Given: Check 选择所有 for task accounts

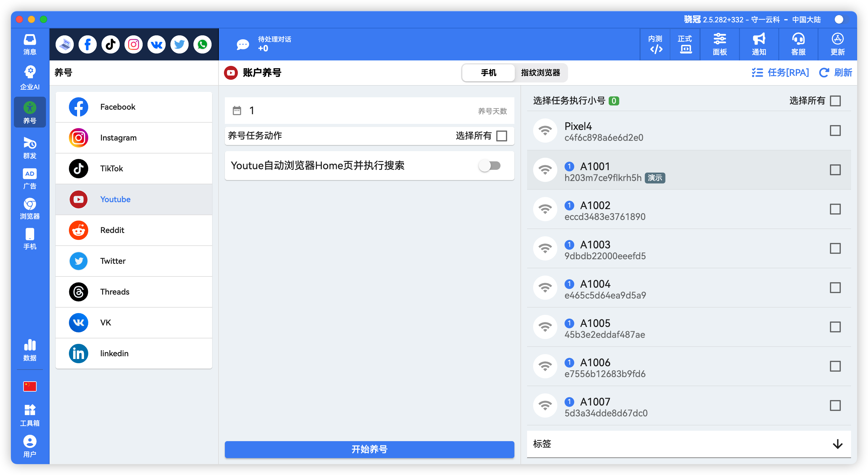Looking at the screenshot, I should click(x=835, y=101).
